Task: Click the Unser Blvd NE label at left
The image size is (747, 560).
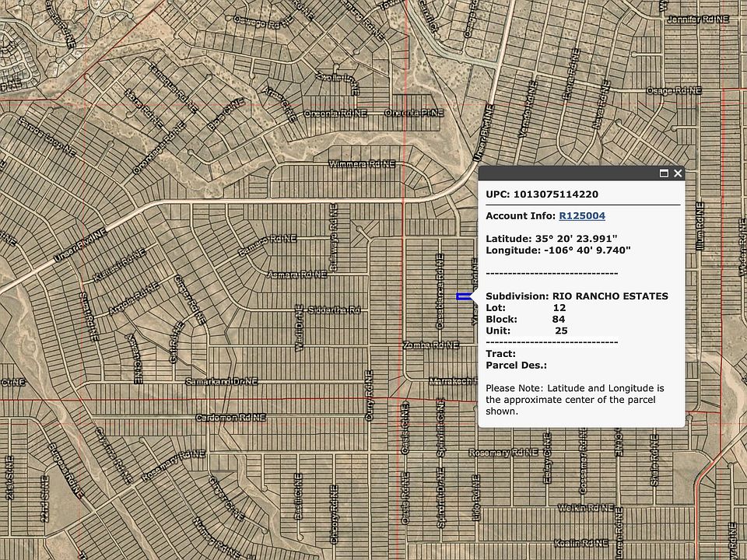Action: 79,245
